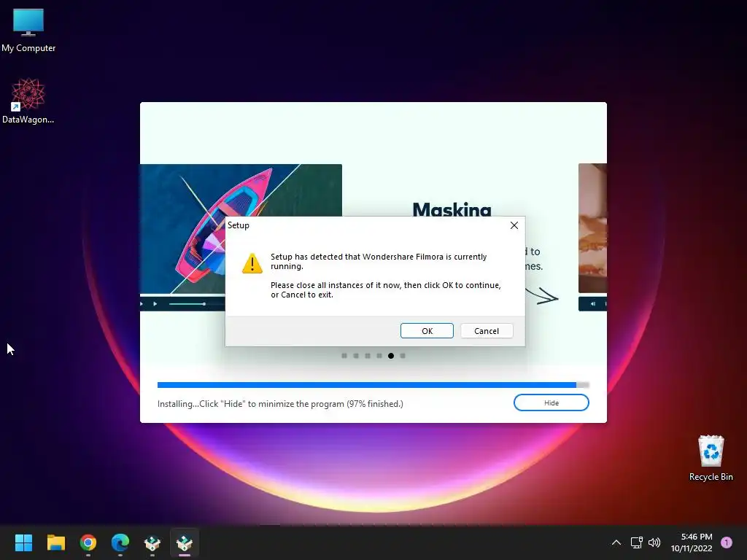
Task: Select the active installer taskbar icon
Action: pyautogui.click(x=185, y=542)
